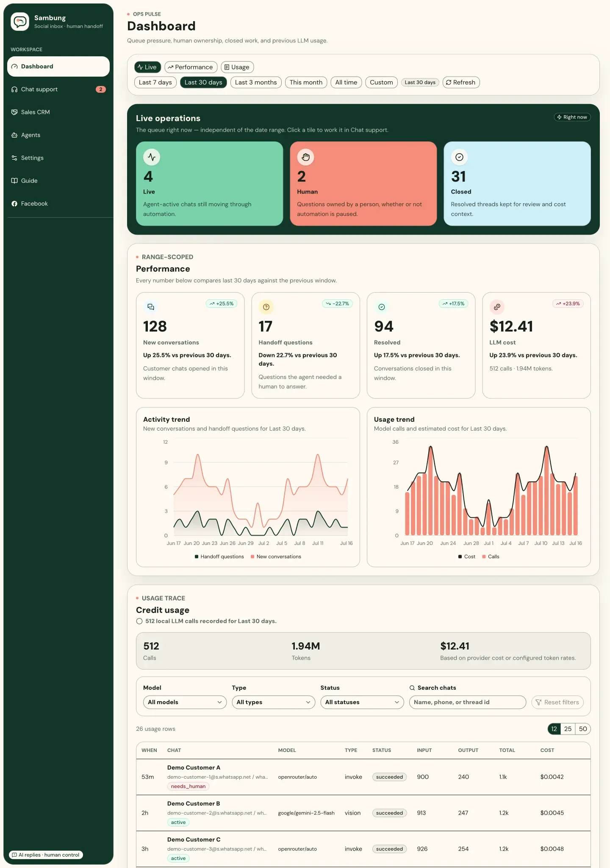
Task: Open the All statuses dropdown
Action: tap(362, 702)
